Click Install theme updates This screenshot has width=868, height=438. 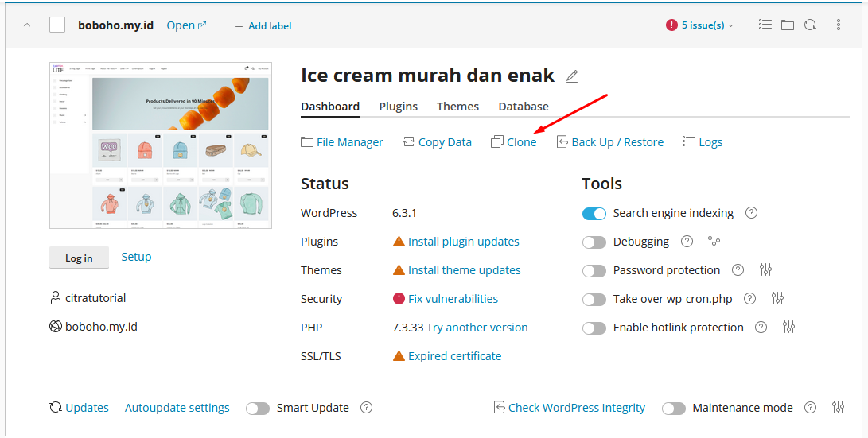pos(464,270)
